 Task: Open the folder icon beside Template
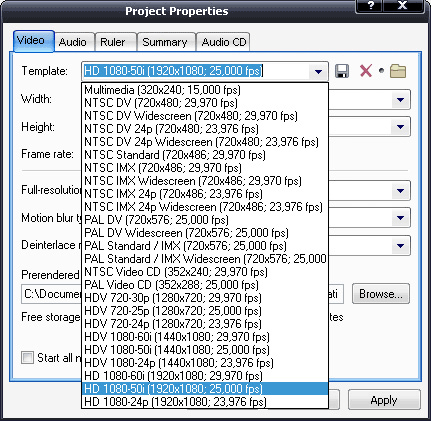coord(398,71)
